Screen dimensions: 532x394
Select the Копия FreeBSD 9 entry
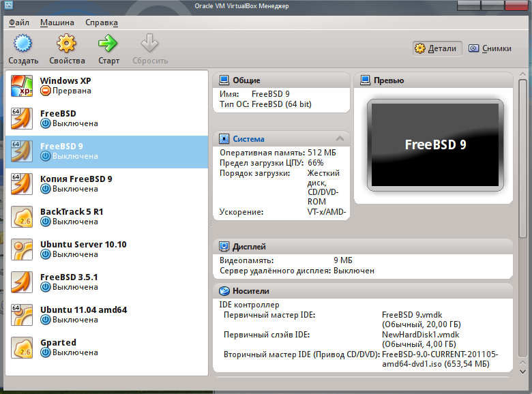pyautogui.click(x=107, y=184)
